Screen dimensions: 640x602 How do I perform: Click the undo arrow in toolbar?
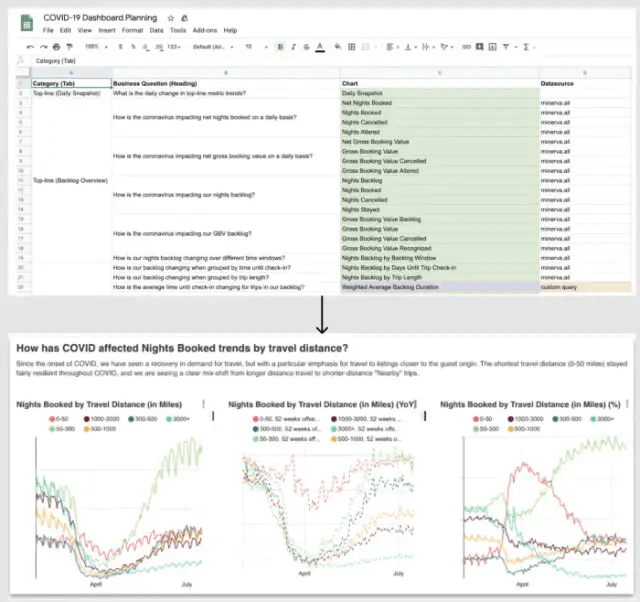pyautogui.click(x=31, y=46)
